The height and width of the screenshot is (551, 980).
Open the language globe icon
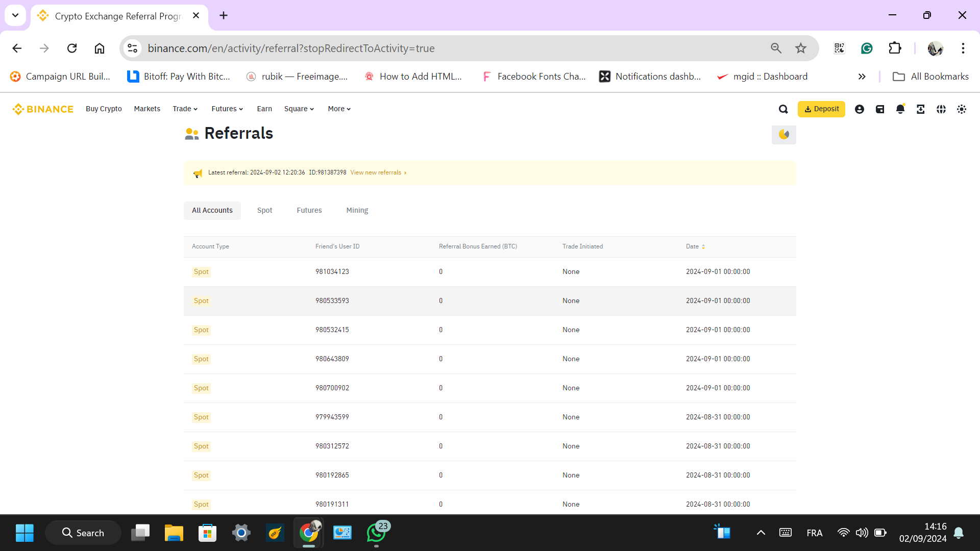(941, 109)
